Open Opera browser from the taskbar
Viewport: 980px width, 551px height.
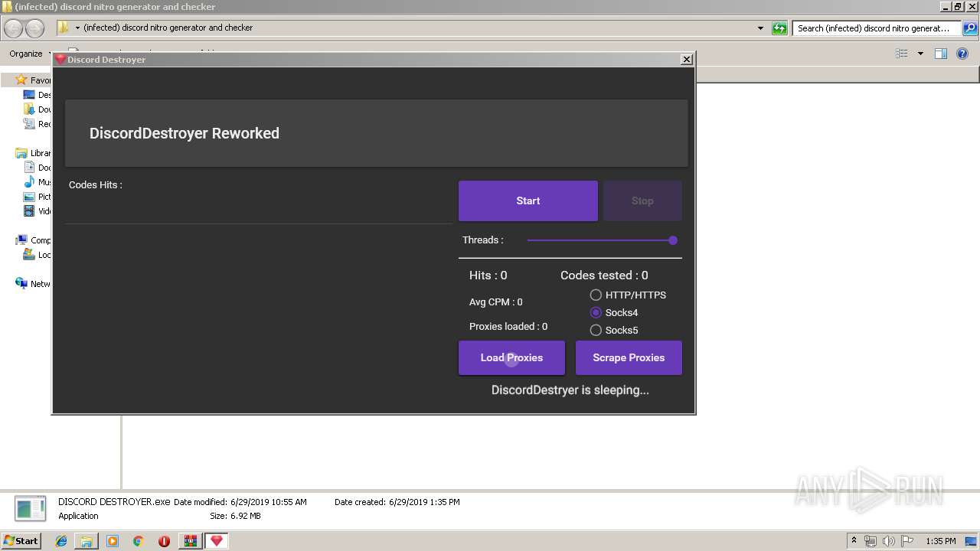tap(164, 541)
